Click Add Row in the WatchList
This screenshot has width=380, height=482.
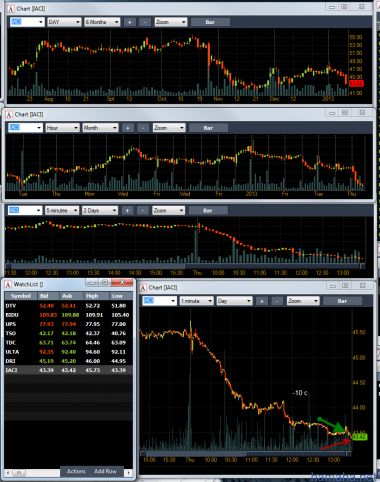pyautogui.click(x=105, y=471)
